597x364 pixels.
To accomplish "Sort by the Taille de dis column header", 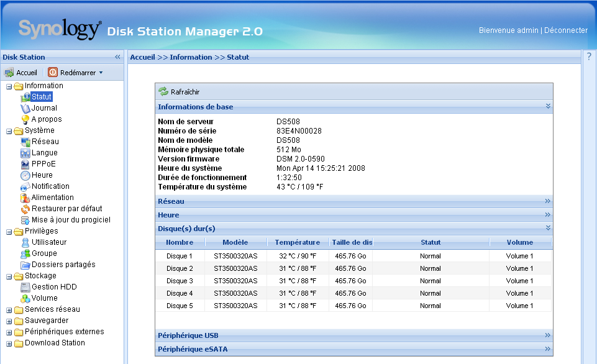I will (351, 242).
